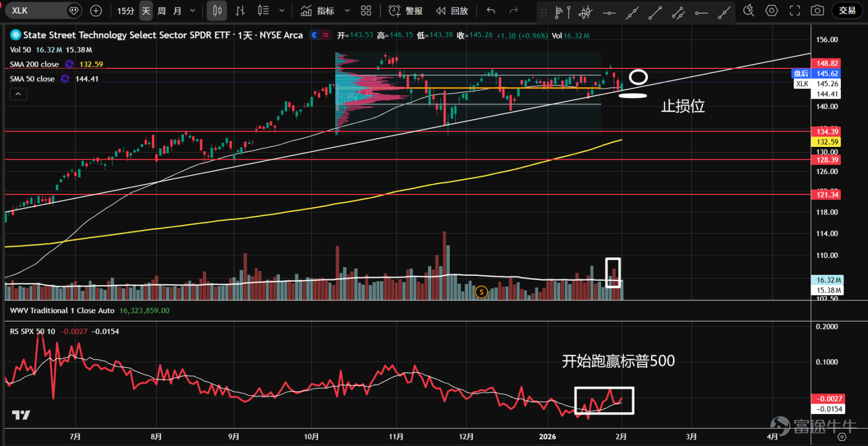Open chart settings hexagon icon

coord(771,11)
